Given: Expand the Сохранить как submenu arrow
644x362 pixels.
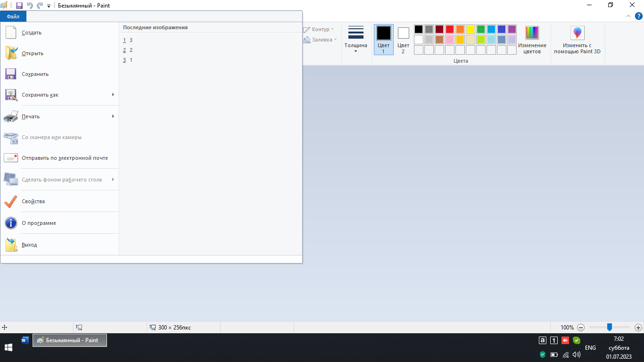Looking at the screenshot, I should (x=113, y=95).
